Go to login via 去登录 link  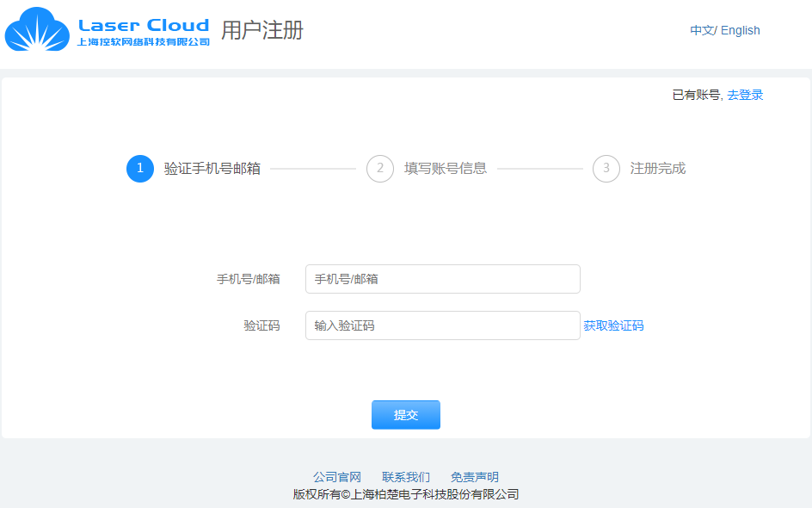745,95
